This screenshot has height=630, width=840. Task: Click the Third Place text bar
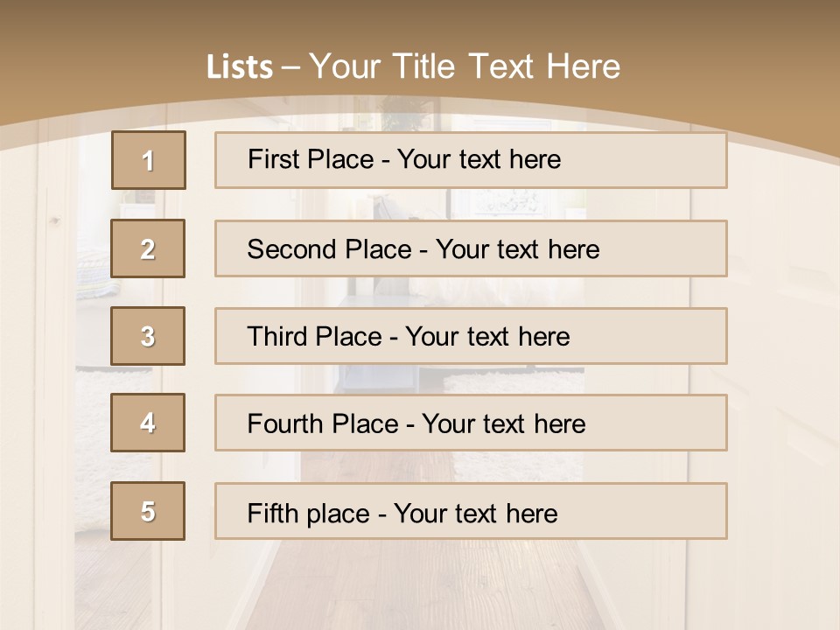[x=471, y=336]
